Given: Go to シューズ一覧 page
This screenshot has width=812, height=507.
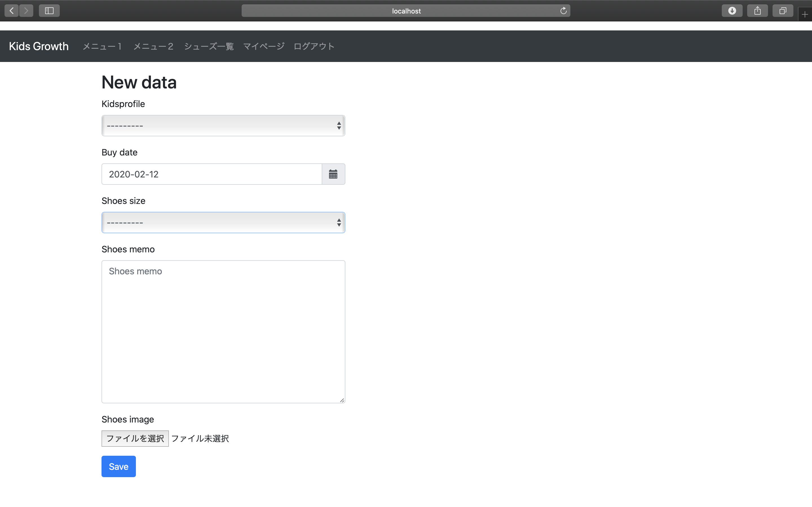Looking at the screenshot, I should tap(209, 46).
